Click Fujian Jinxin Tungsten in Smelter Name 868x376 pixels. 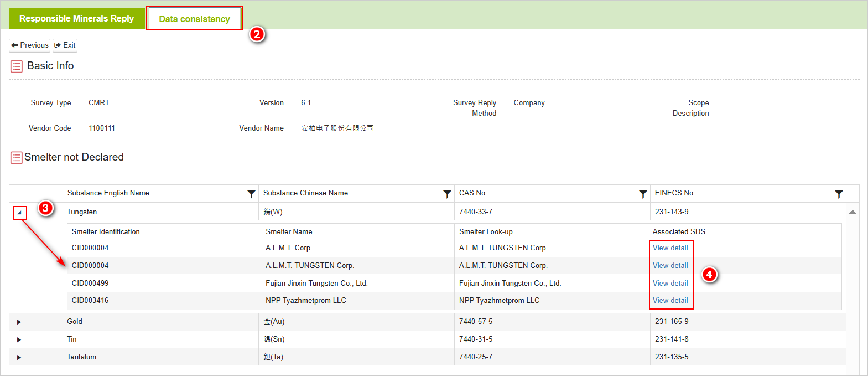coord(316,283)
